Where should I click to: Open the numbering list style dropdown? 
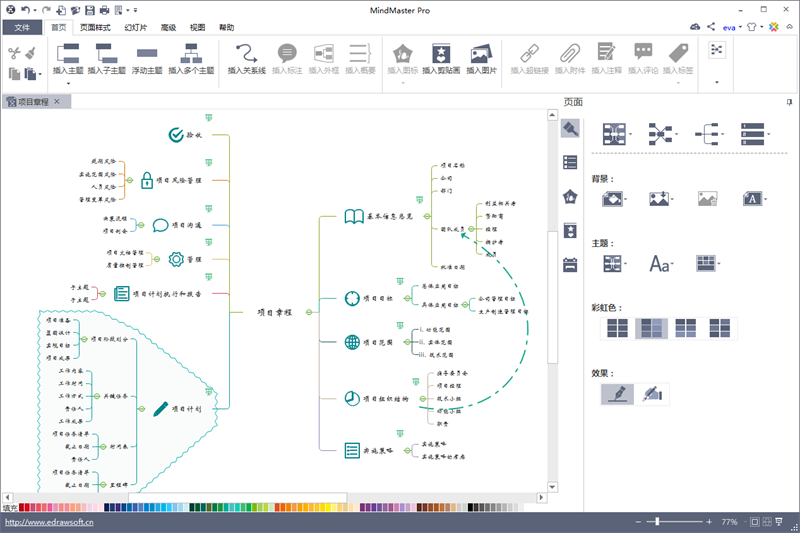coord(755,134)
